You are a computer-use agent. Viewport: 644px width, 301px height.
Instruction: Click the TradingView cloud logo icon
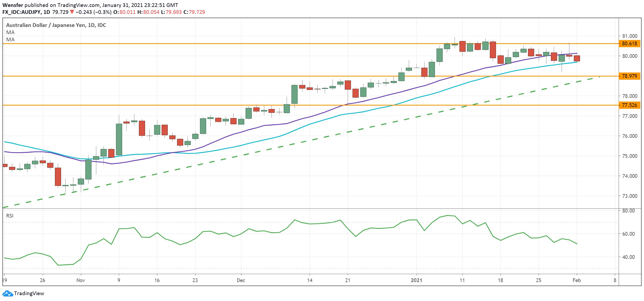7,293
